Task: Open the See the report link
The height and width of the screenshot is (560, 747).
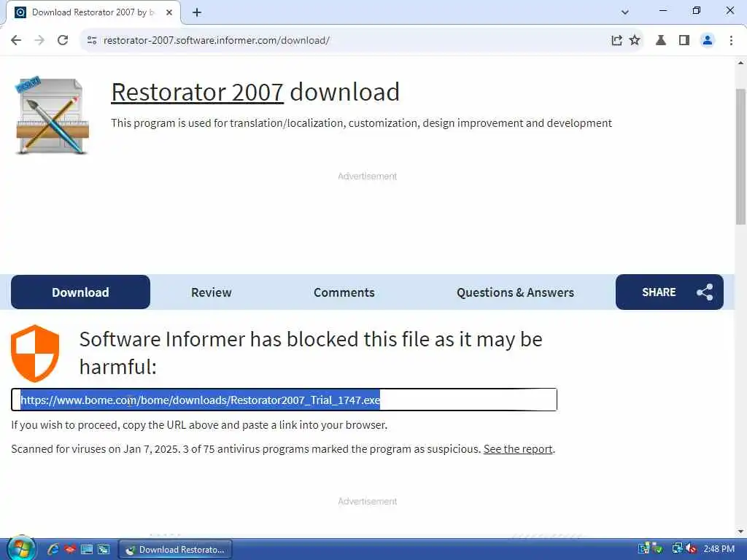Action: [518, 449]
